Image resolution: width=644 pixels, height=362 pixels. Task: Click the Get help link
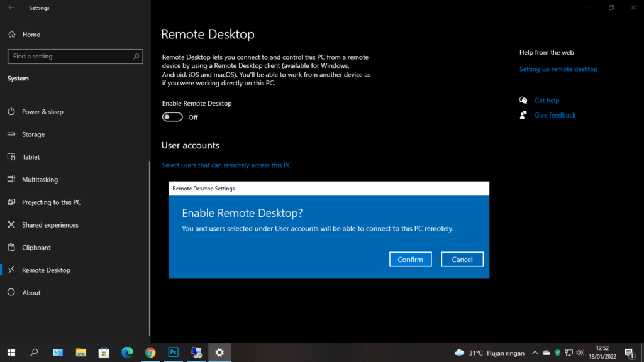546,101
